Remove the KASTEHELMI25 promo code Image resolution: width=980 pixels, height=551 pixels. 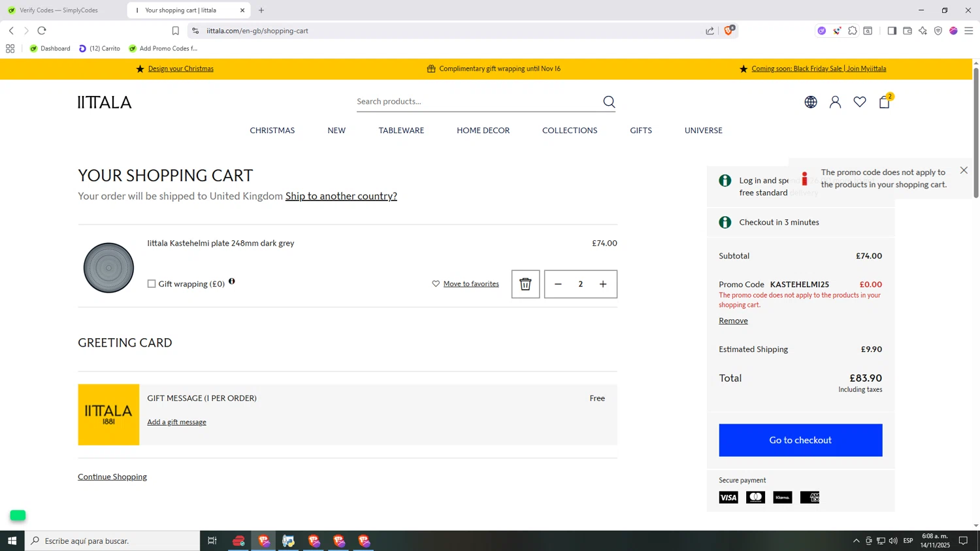(733, 321)
